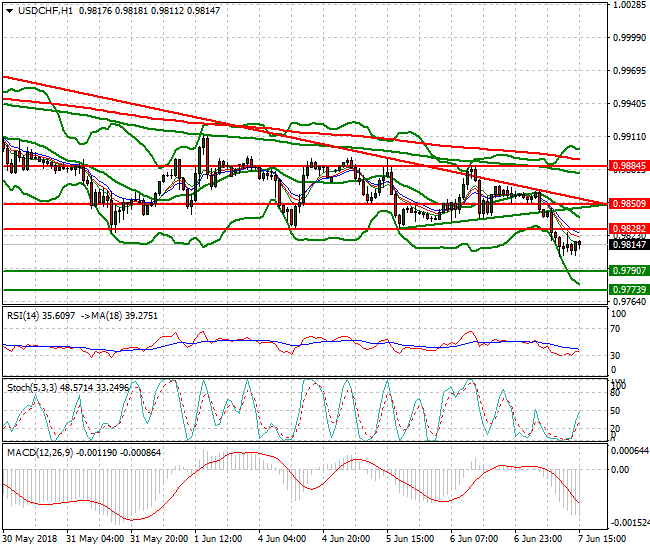Click the RSI scale level 30
Screen dimensions: 650x550
click(616, 356)
